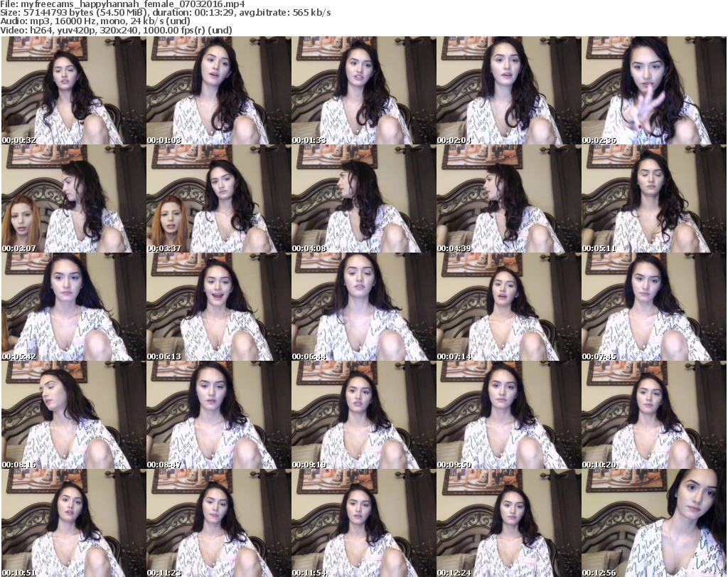Select the thumbnail frame at 00:09:19
Screen dimensions: 728x577
coord(363,415)
